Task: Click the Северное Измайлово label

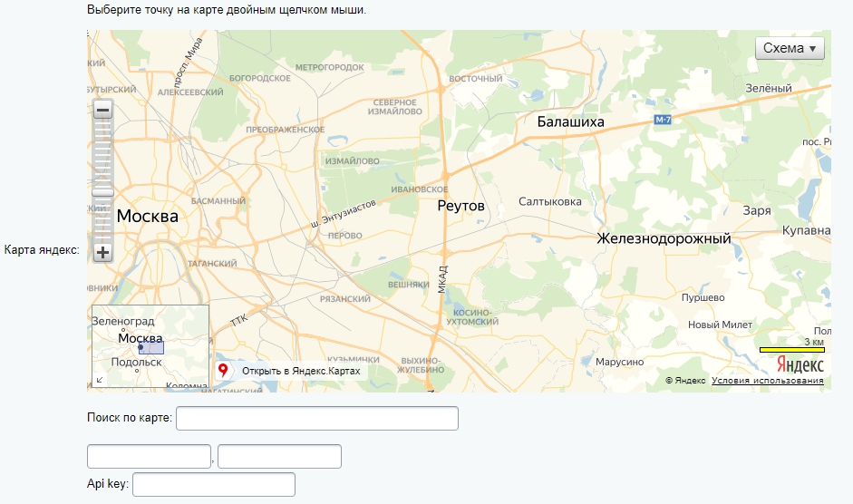Action: 395,107
